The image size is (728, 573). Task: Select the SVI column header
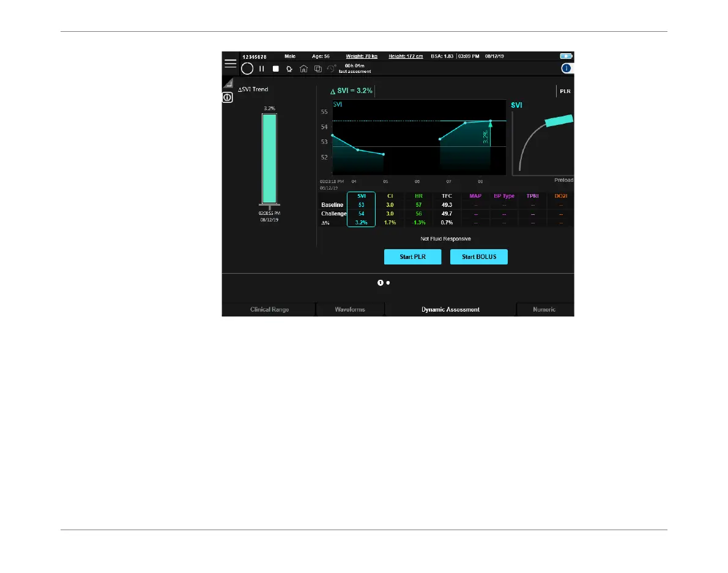coord(361,196)
